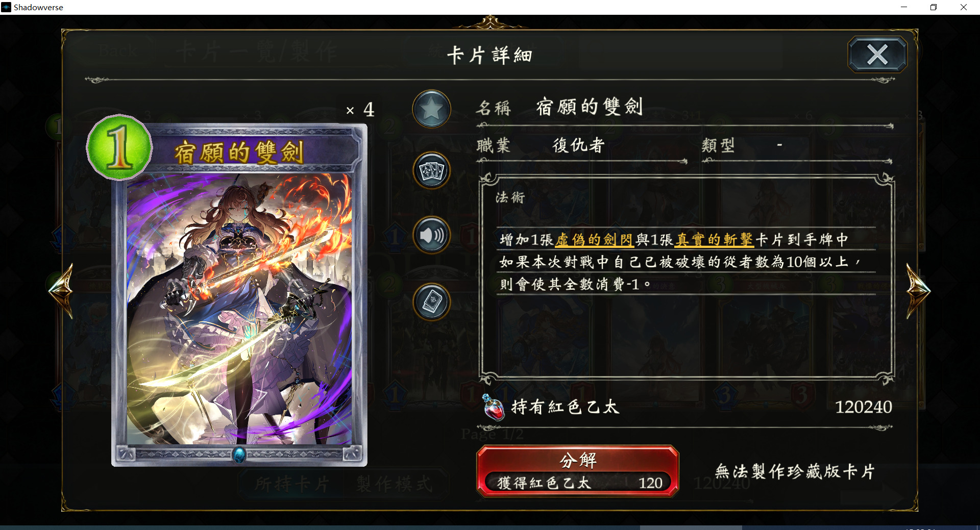Play card voice with speaker icon
This screenshot has width=980, height=530.
(431, 235)
